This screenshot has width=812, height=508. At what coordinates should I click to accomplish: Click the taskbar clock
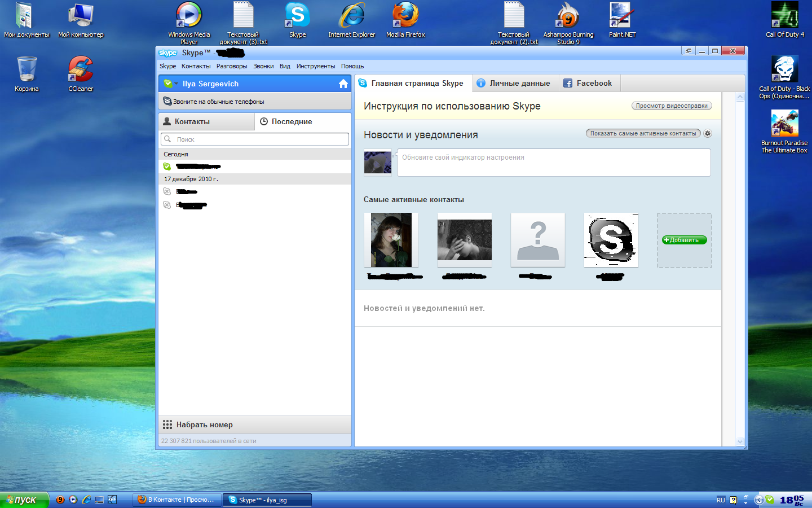point(792,500)
